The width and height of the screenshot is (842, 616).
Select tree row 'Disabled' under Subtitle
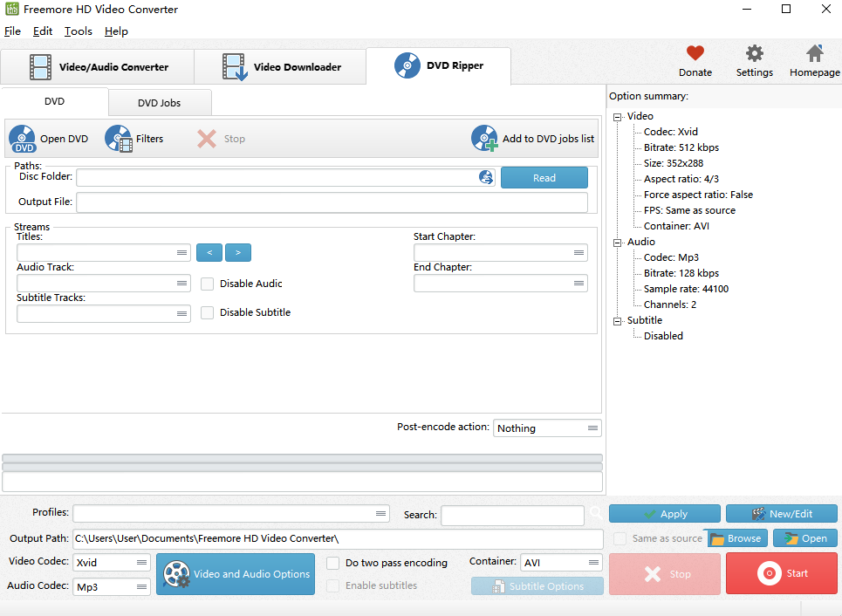[663, 336]
